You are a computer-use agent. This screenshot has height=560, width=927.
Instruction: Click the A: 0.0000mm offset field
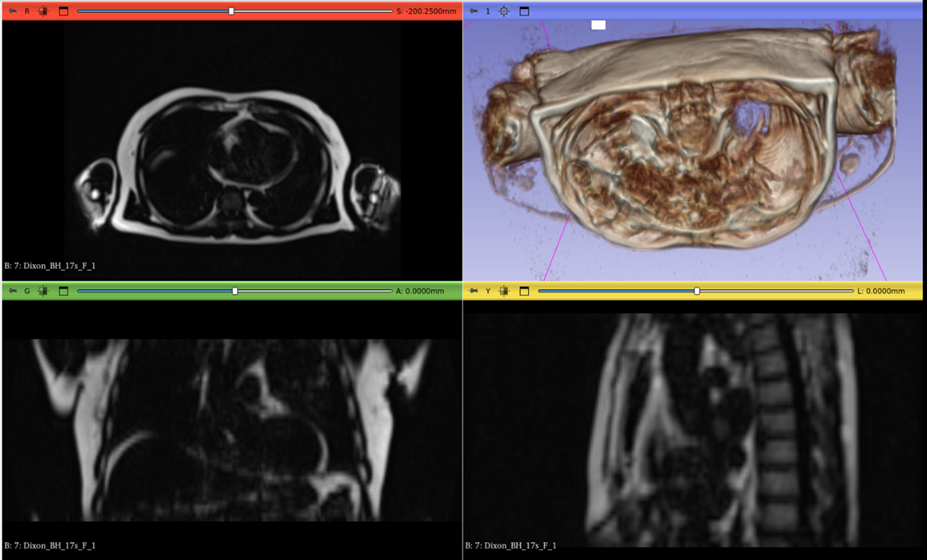click(x=420, y=291)
